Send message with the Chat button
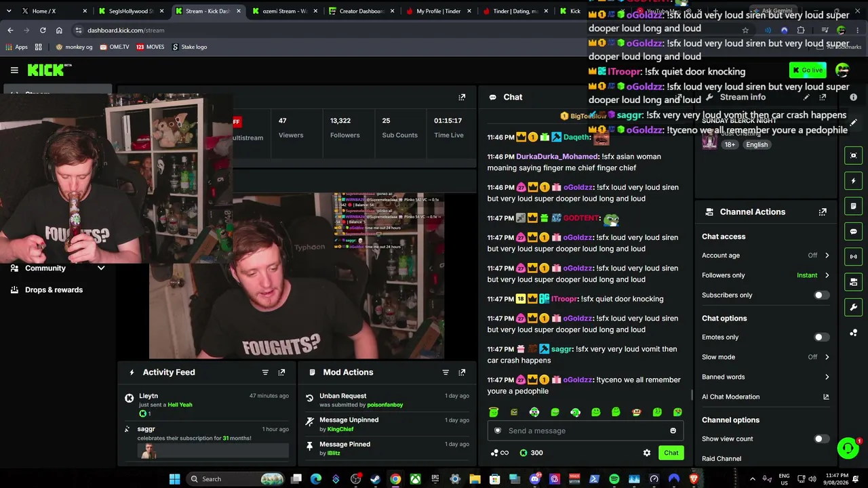This screenshot has height=488, width=868. click(671, 453)
